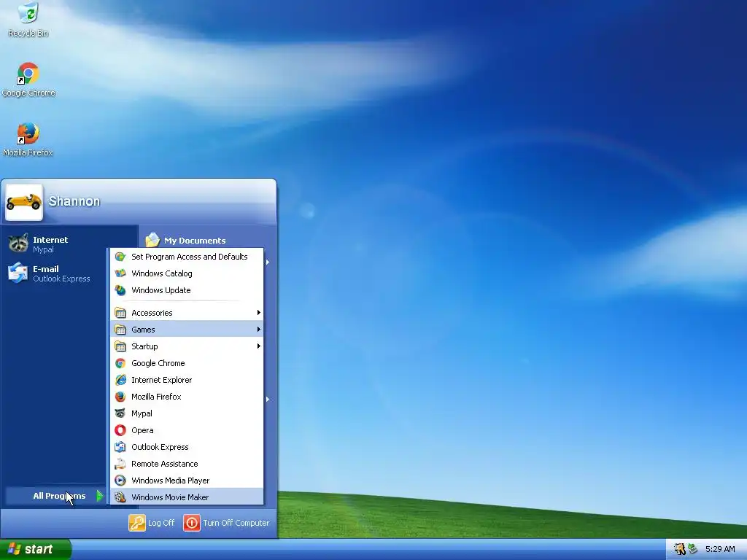Click the Windows Catalog icon
Viewport: 747px width, 560px height.
(120, 273)
